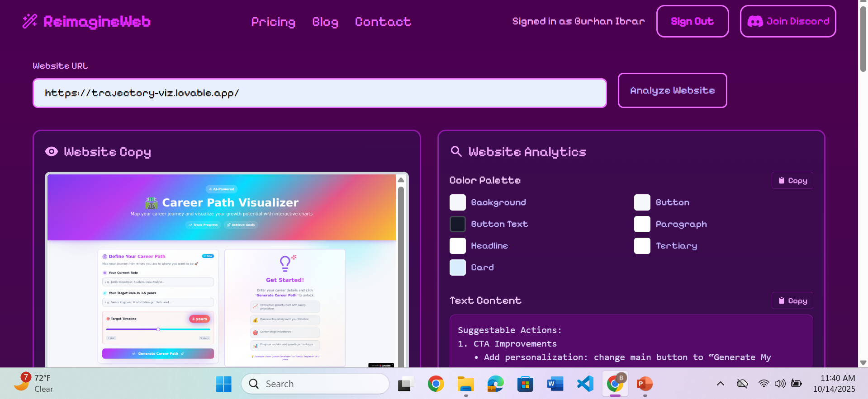Click the Target Timeline slider handle
This screenshot has height=399, width=868.
tap(158, 329)
